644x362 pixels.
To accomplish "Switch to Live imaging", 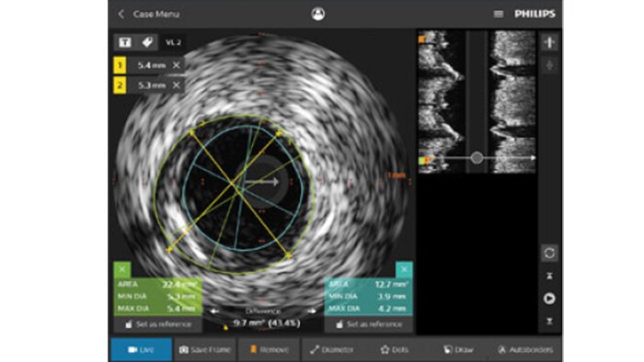I will tap(142, 350).
